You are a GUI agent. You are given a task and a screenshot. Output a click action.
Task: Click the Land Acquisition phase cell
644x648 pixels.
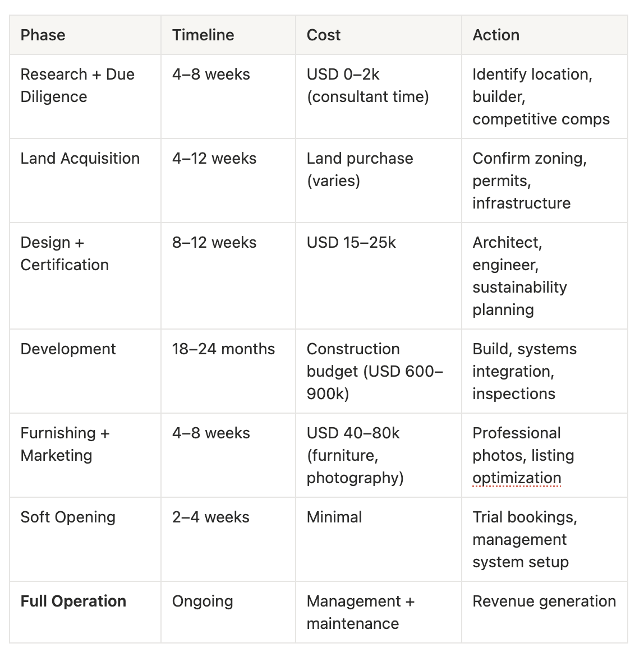click(85, 180)
